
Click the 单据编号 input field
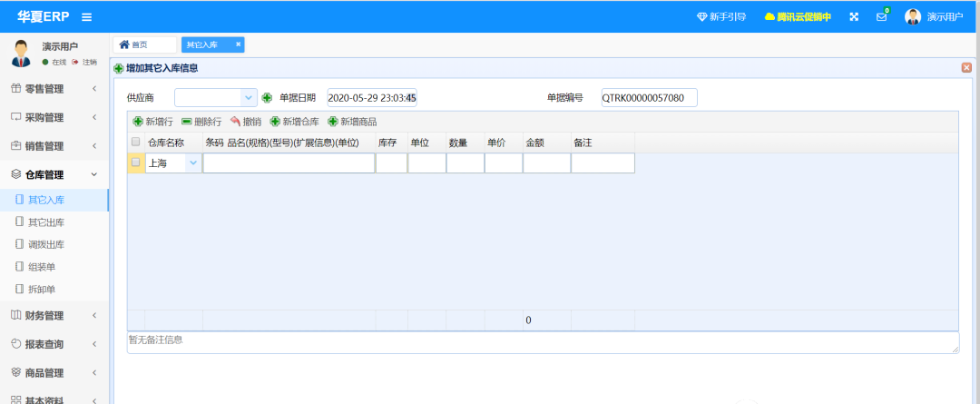(x=649, y=97)
